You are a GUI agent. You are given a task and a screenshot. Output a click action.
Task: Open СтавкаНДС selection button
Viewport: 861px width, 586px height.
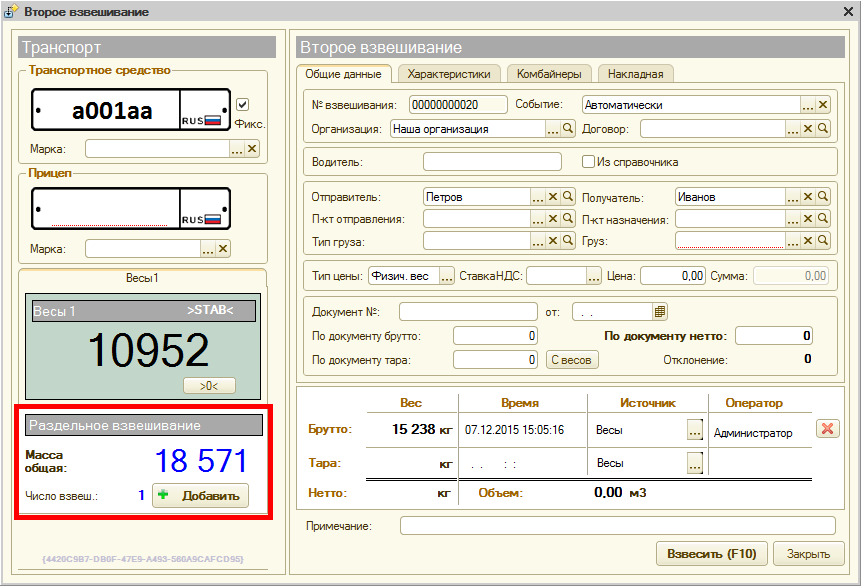(x=594, y=275)
